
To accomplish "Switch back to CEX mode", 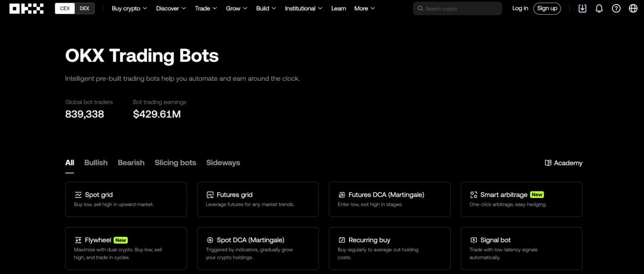I will point(65,8).
